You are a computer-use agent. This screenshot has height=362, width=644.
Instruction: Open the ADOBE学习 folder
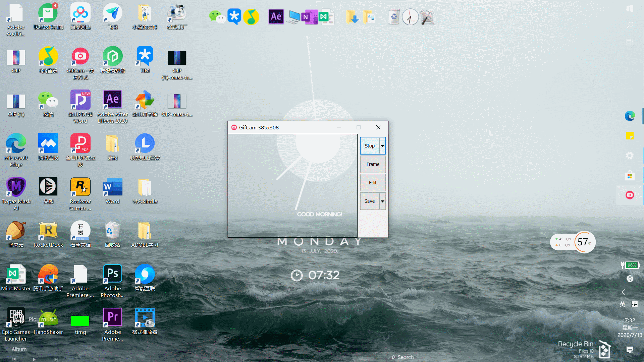tap(145, 235)
